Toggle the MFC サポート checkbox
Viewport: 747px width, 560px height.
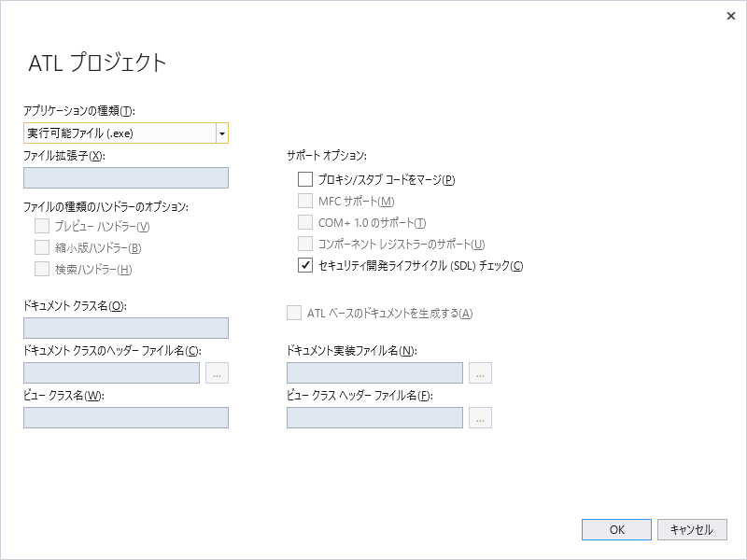[302, 200]
